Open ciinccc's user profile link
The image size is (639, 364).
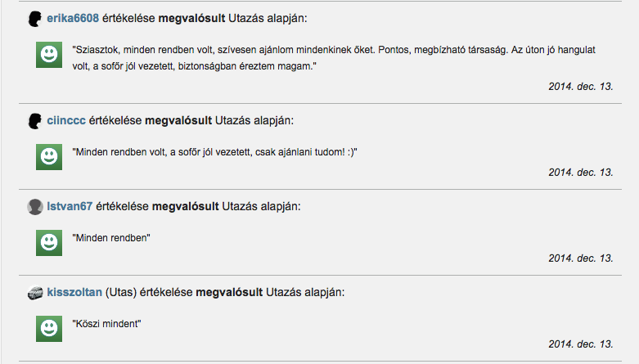point(66,121)
